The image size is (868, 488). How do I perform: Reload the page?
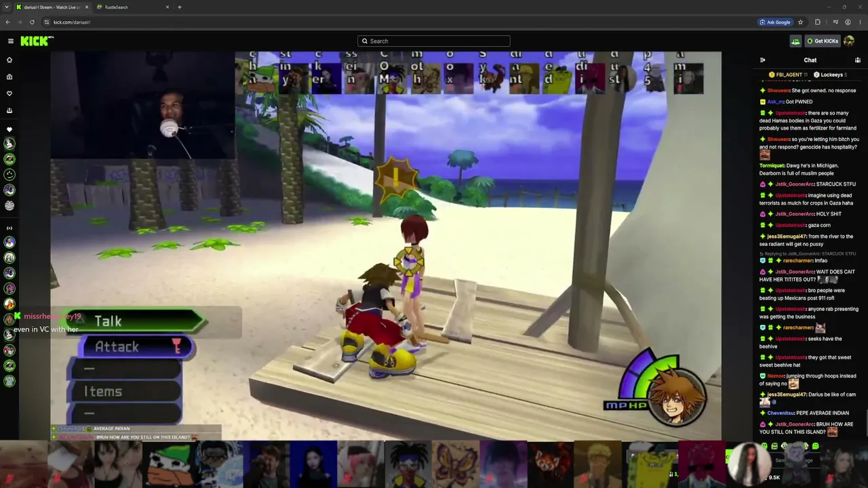coord(32,22)
